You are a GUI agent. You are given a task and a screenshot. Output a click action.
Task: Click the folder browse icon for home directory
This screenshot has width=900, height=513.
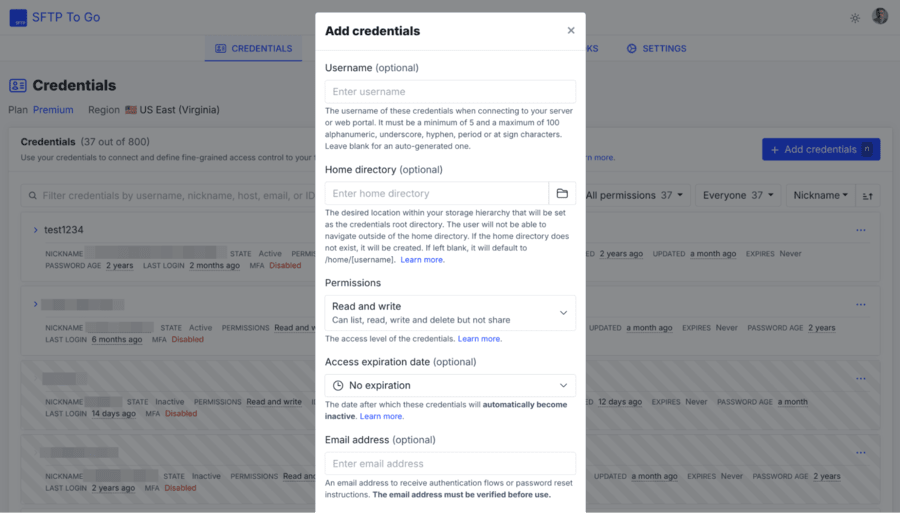562,194
